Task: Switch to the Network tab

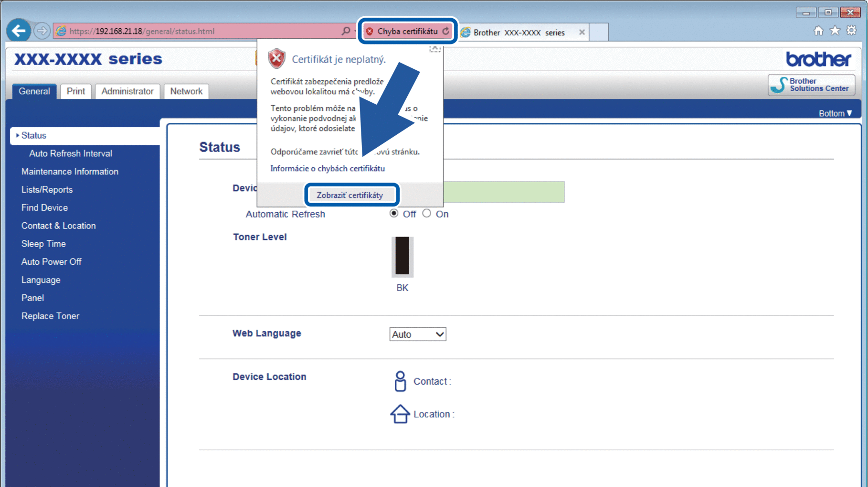Action: [186, 91]
